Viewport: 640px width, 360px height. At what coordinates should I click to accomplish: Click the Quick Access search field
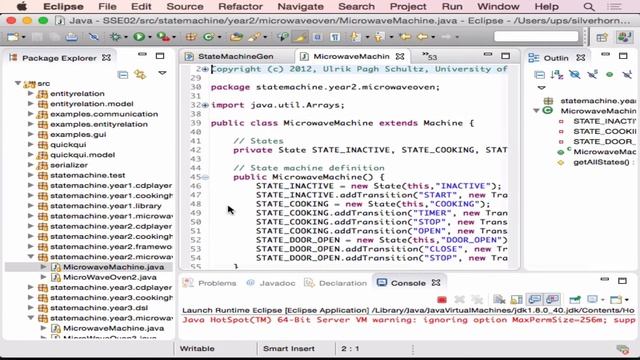[x=536, y=37]
